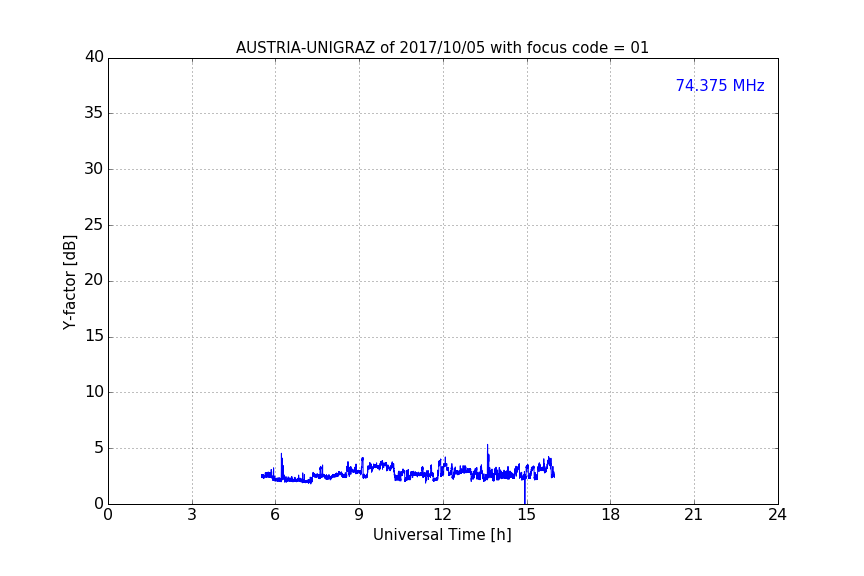Click y-axis tick label 10
The width and height of the screenshot is (864, 576).
94,392
